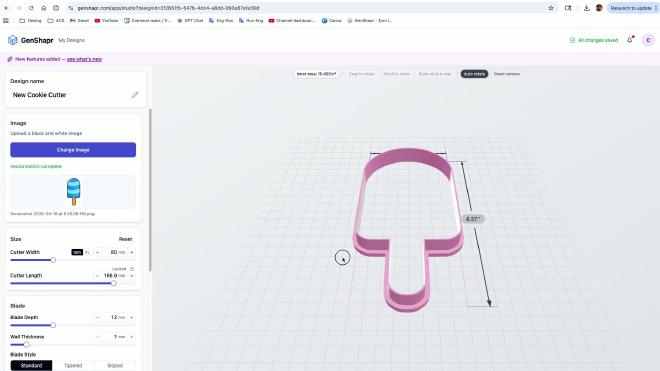
Task: Switch size units to inches
Action: [87, 252]
